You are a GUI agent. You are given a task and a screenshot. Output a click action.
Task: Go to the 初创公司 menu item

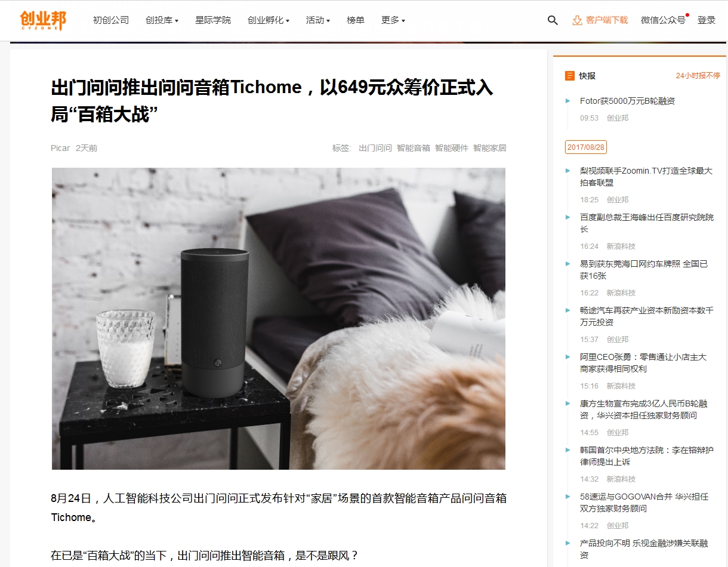click(x=111, y=20)
